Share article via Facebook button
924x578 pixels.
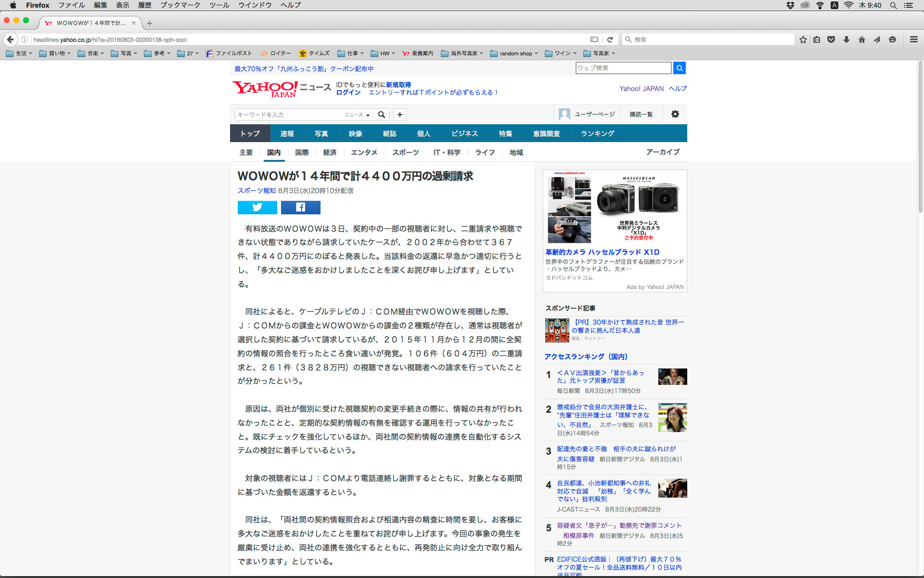click(300, 207)
